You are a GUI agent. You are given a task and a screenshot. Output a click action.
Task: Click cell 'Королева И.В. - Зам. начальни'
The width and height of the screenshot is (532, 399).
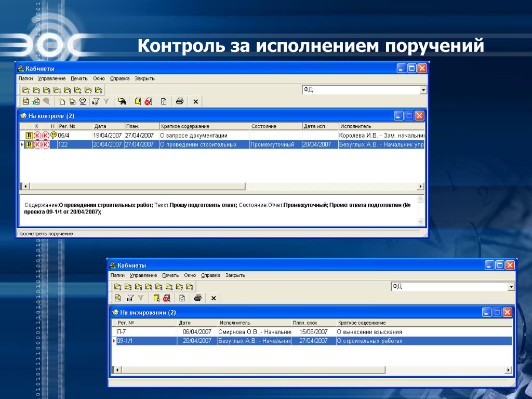pos(382,136)
